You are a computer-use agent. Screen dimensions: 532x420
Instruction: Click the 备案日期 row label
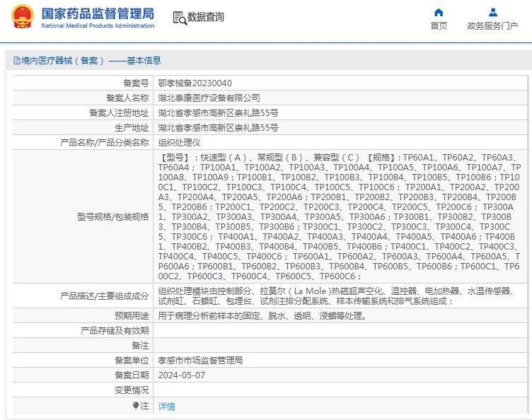(132, 375)
